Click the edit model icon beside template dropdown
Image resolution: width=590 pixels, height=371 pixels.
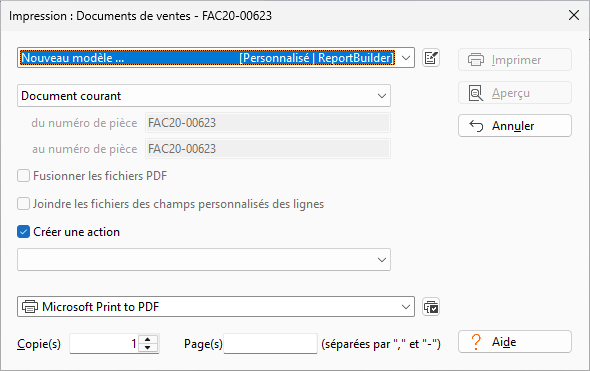point(431,58)
